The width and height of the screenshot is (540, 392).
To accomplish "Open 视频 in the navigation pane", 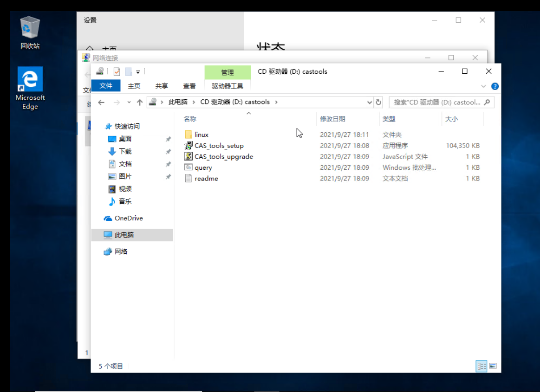I will point(119,189).
